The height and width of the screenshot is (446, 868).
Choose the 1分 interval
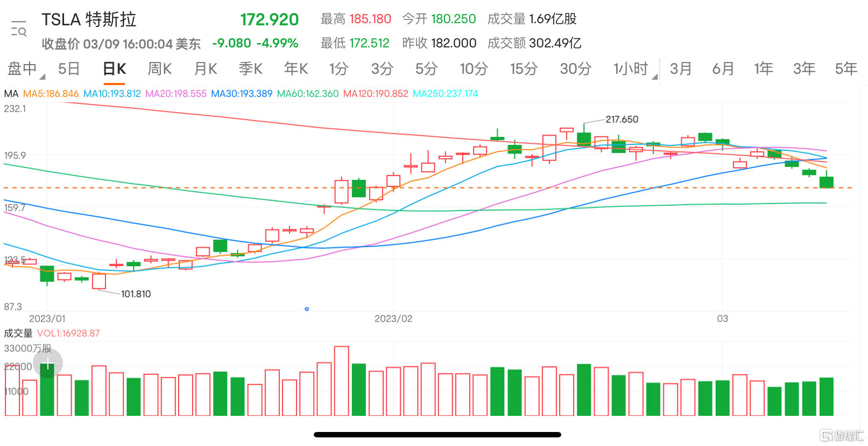coord(339,69)
